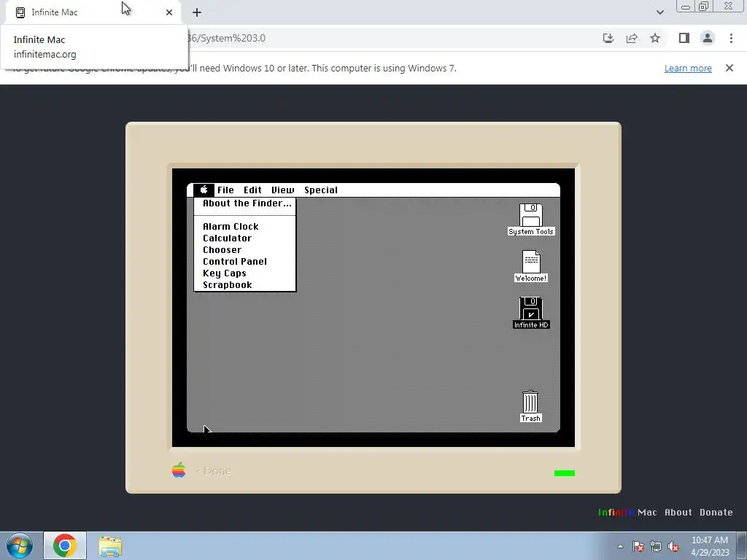Screen dimensions: 747x560
Task: Open the About footer link
Action: point(678,513)
